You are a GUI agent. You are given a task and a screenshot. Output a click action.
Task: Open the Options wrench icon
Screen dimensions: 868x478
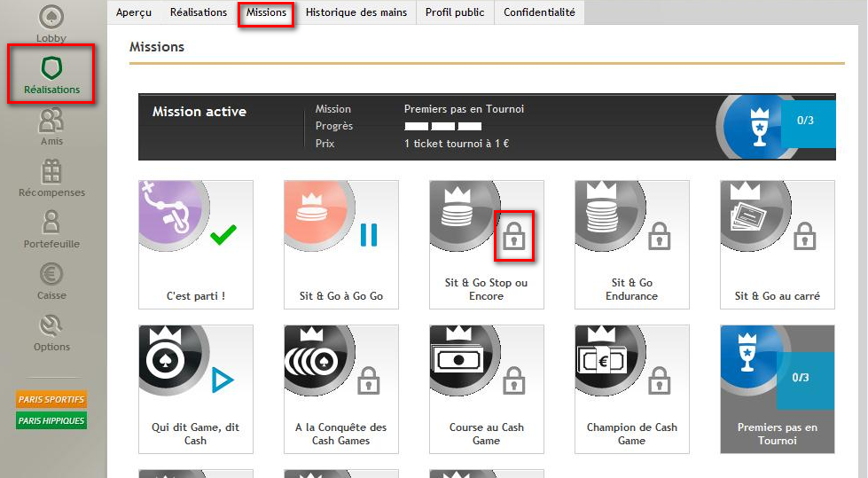tap(51, 325)
